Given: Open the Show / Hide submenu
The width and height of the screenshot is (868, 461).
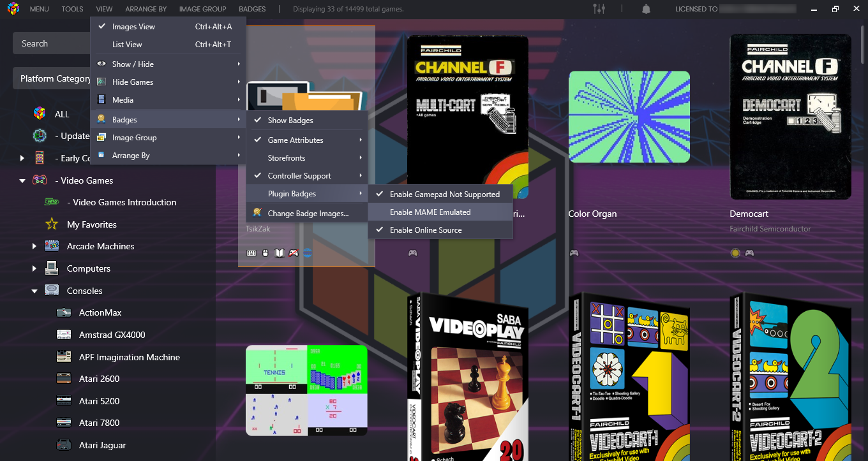Looking at the screenshot, I should point(168,64).
